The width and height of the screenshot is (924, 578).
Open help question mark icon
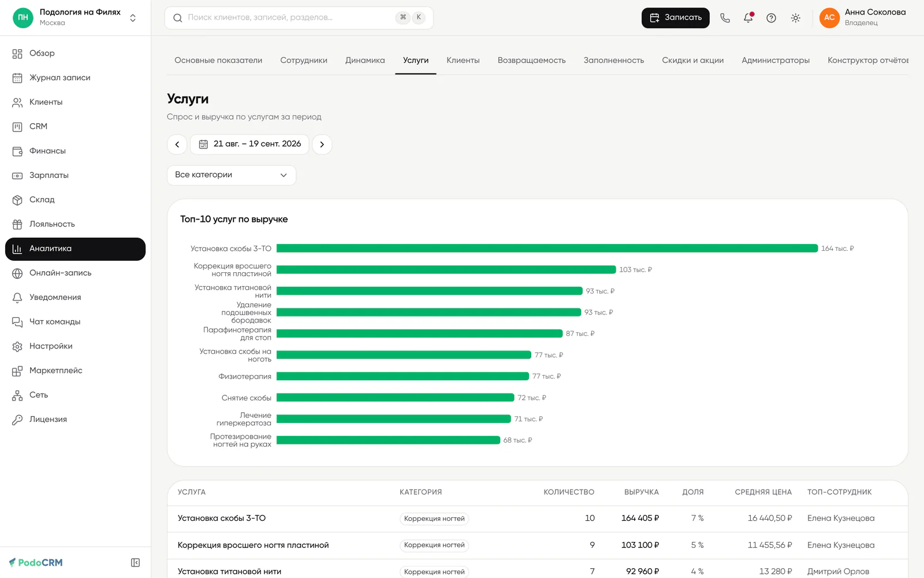click(771, 18)
